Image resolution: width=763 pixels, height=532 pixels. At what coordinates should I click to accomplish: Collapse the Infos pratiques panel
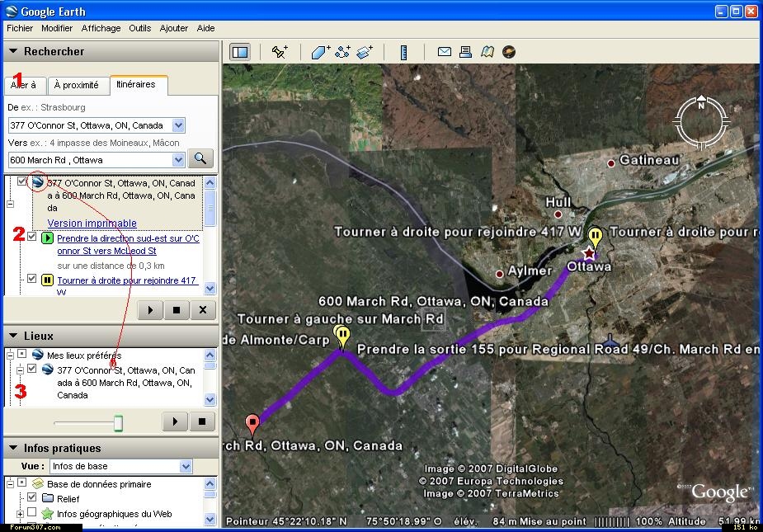13,448
